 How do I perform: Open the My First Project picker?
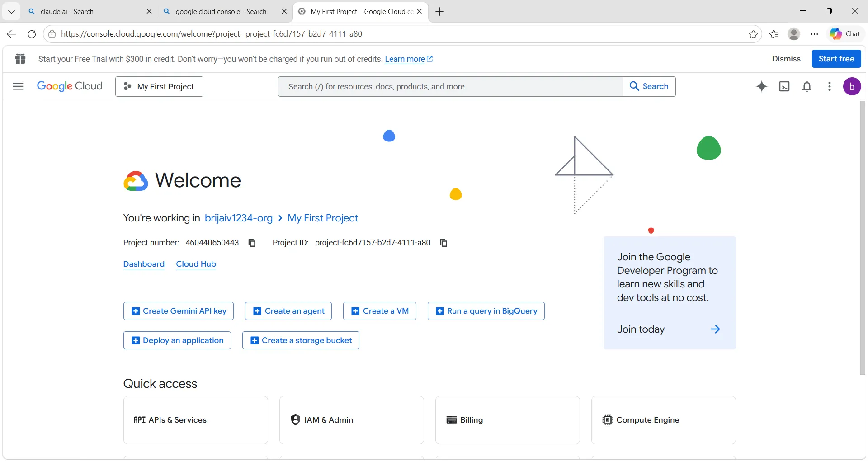coord(159,86)
